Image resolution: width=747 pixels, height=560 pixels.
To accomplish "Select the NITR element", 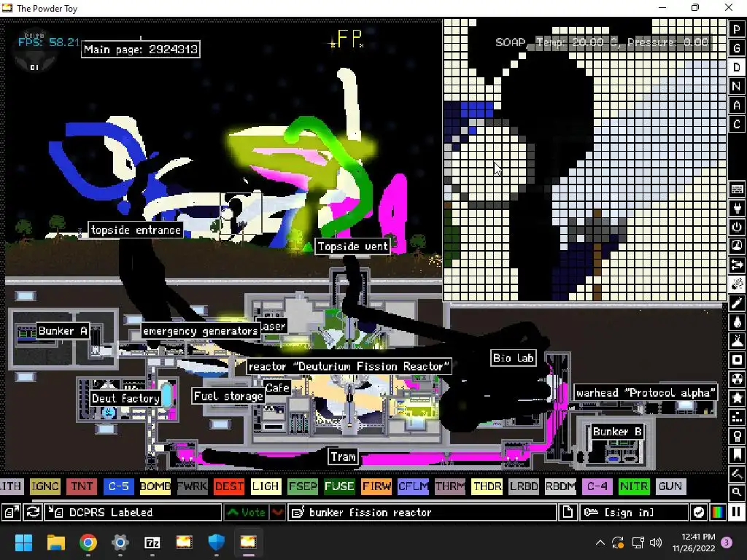I will (634, 486).
